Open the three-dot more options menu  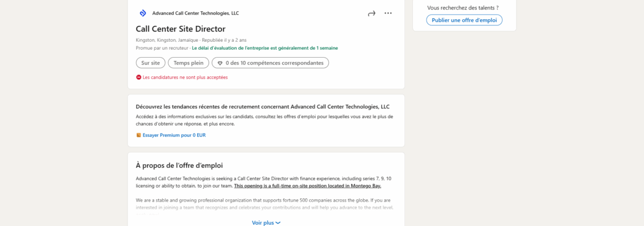tap(388, 13)
